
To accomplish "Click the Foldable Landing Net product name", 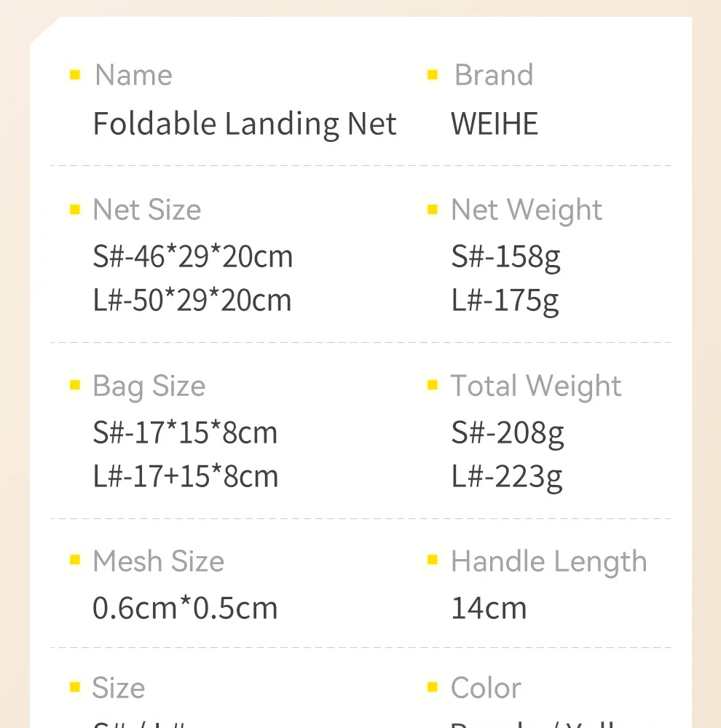I will 245,124.
